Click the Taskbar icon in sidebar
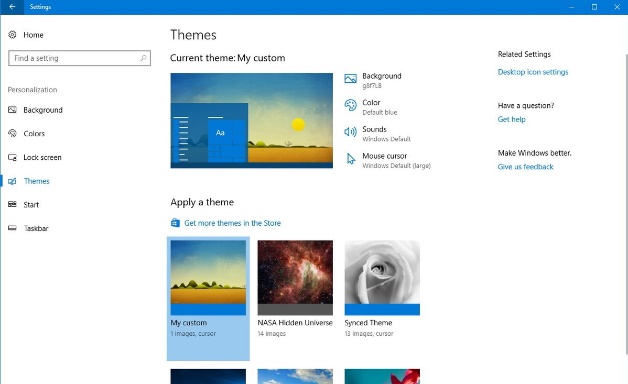 [x=12, y=228]
